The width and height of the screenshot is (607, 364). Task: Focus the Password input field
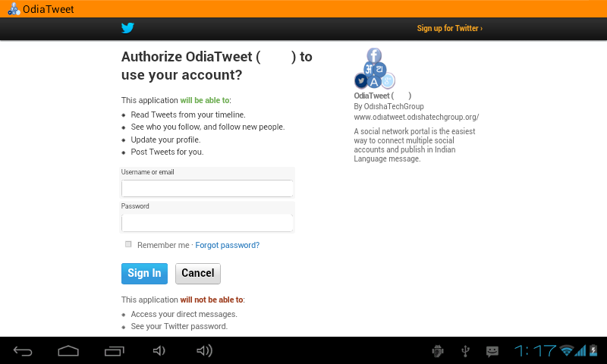point(207,223)
